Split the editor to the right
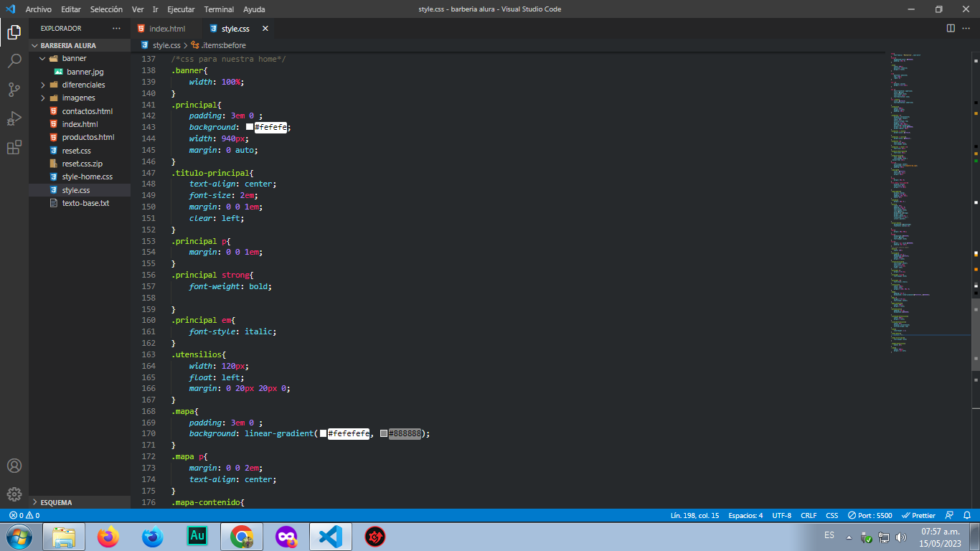This screenshot has width=980, height=551. coord(951,29)
